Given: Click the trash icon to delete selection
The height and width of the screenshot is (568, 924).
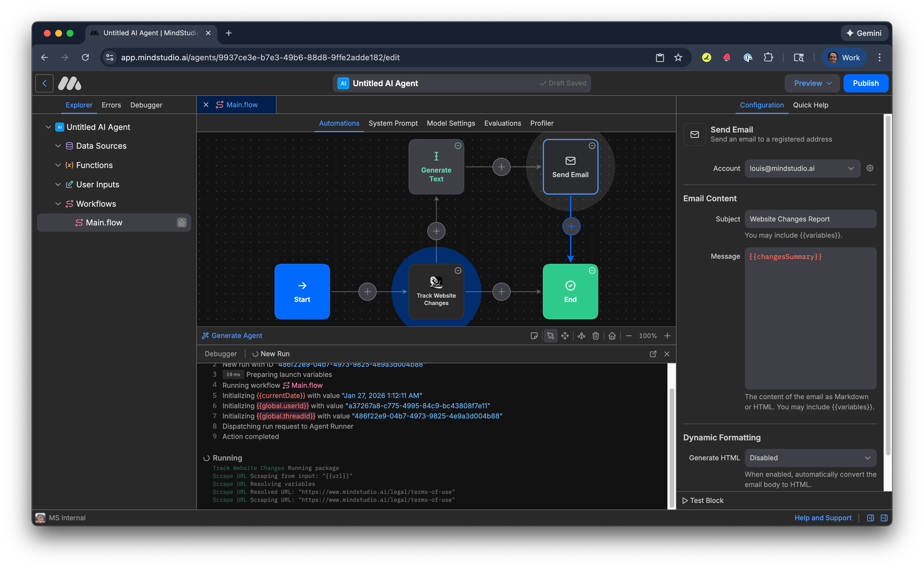Looking at the screenshot, I should [596, 336].
